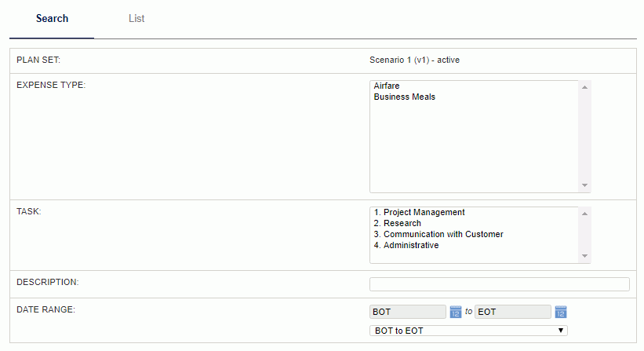Select Business Meals expense type
The width and height of the screenshot is (644, 351).
[x=405, y=97]
